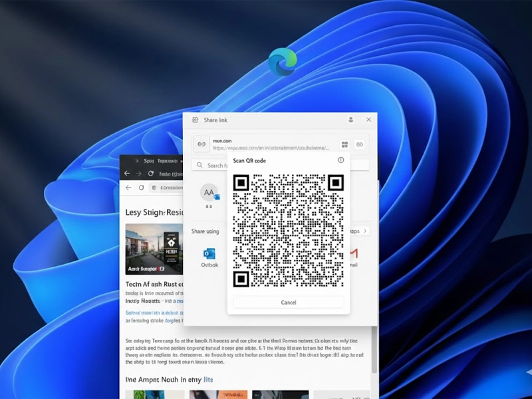Close the browser tab with the X
The height and width of the screenshot is (399, 532).
tap(138, 161)
